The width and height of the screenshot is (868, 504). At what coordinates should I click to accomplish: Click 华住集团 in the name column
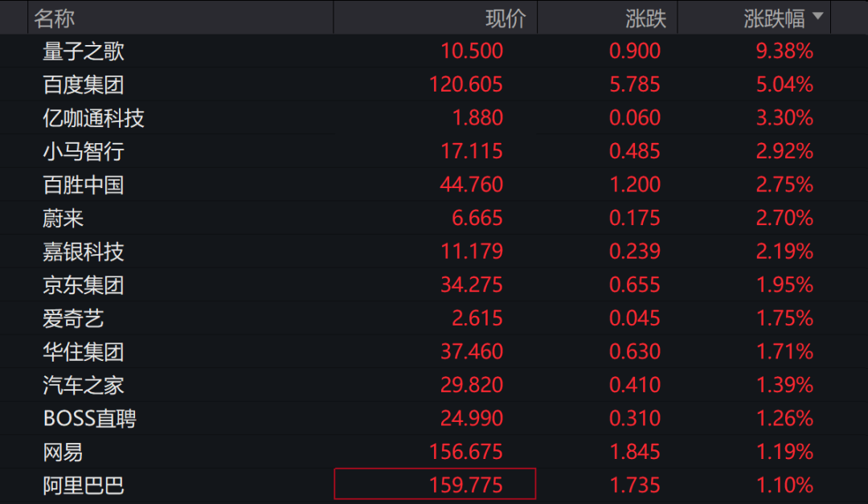(84, 351)
